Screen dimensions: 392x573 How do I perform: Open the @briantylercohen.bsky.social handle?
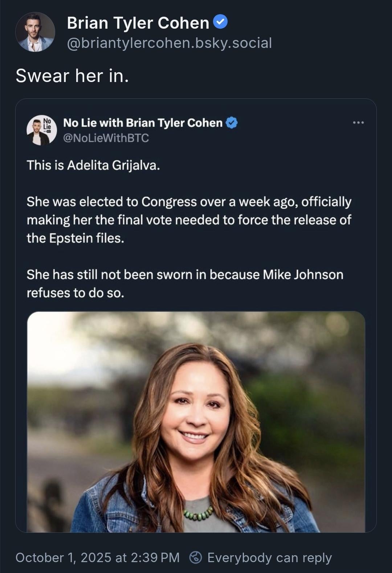click(169, 43)
